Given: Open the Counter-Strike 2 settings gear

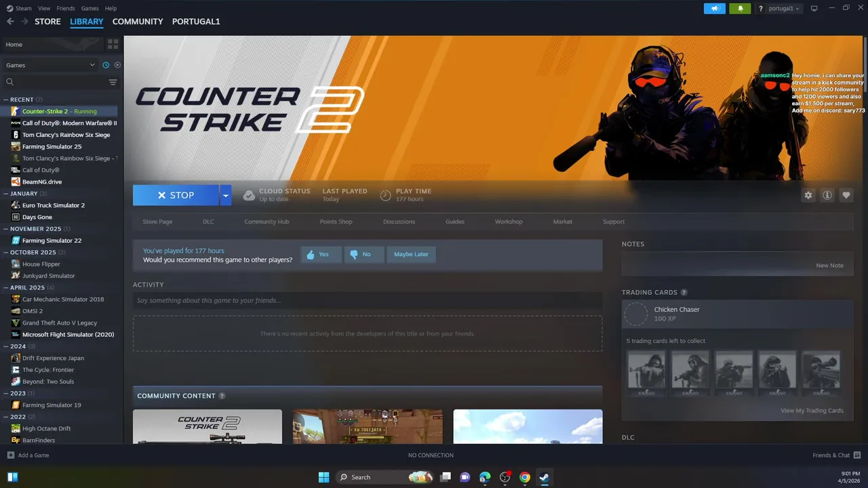Looking at the screenshot, I should tap(808, 195).
